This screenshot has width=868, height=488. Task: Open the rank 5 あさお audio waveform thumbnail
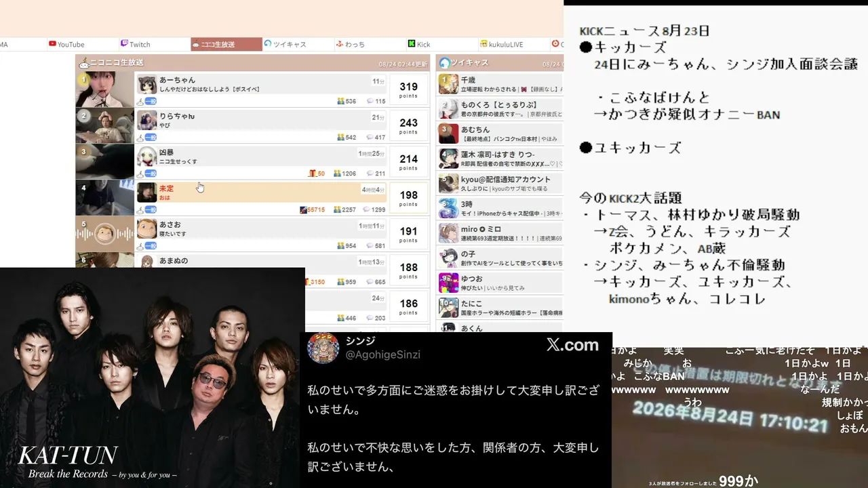105,234
